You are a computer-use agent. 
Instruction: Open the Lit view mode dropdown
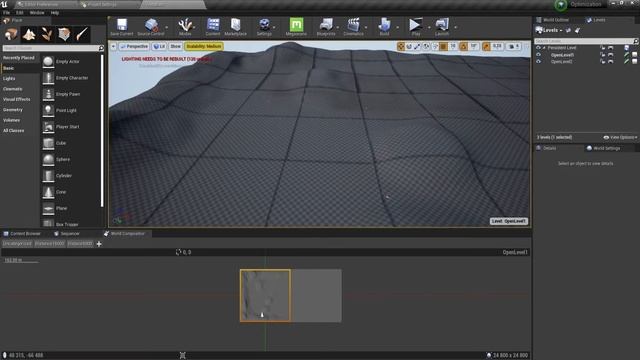[159, 47]
